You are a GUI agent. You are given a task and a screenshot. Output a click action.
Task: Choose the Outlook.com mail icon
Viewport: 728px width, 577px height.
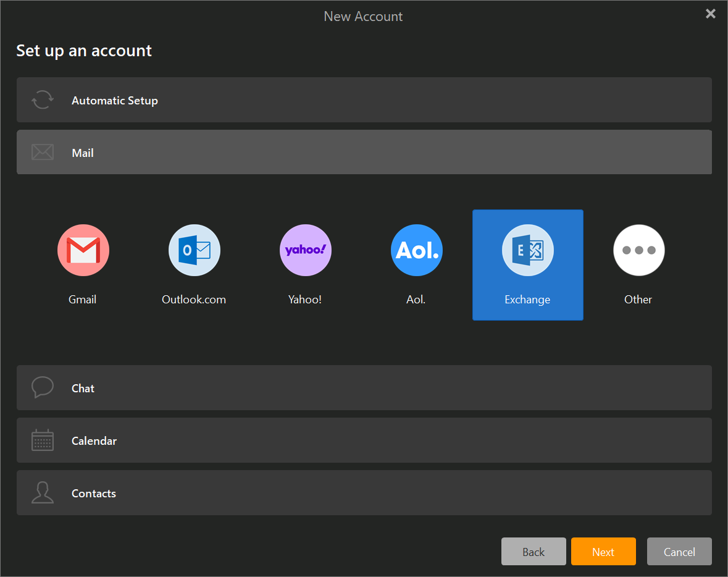194,250
